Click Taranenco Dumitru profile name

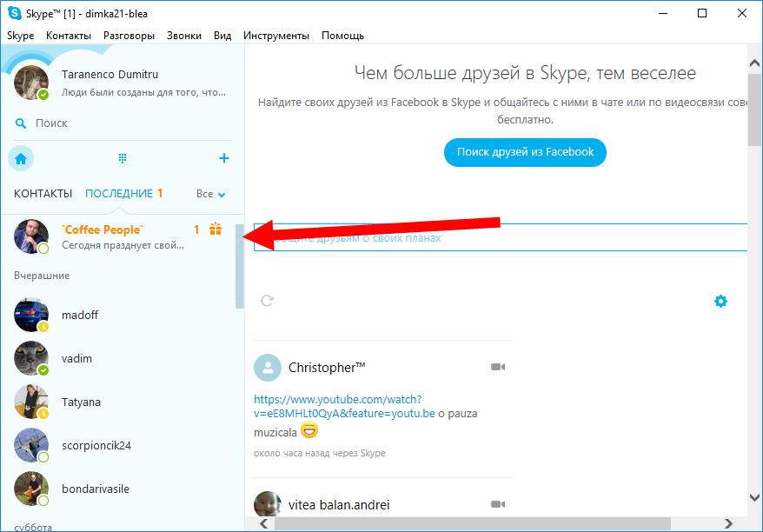(x=110, y=75)
